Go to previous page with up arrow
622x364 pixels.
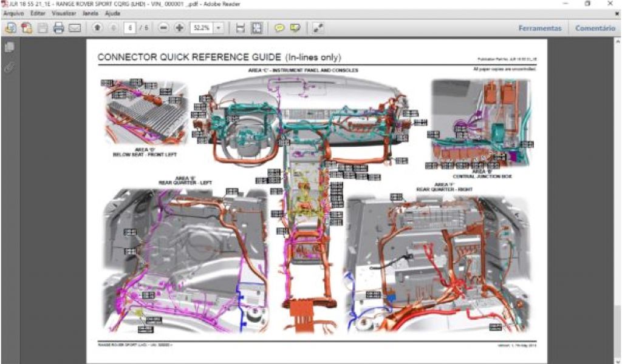point(97,28)
